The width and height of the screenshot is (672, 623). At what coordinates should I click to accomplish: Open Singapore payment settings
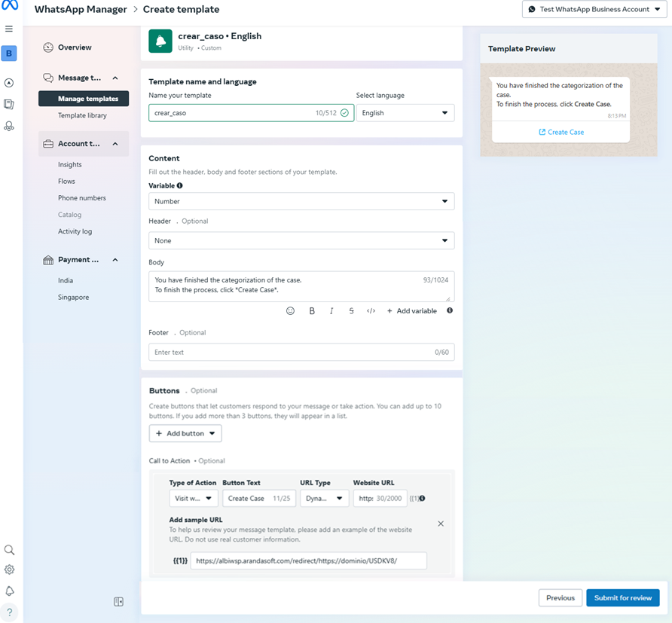pos(73,298)
